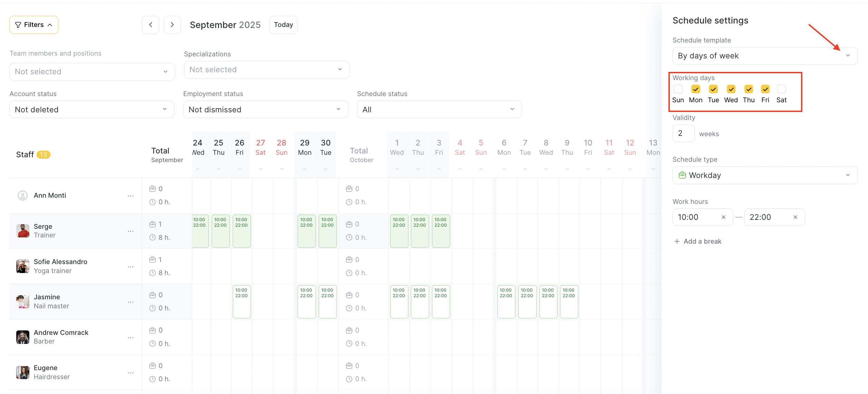Open Schedule type Workday dropdown
868x394 pixels.
pos(764,176)
